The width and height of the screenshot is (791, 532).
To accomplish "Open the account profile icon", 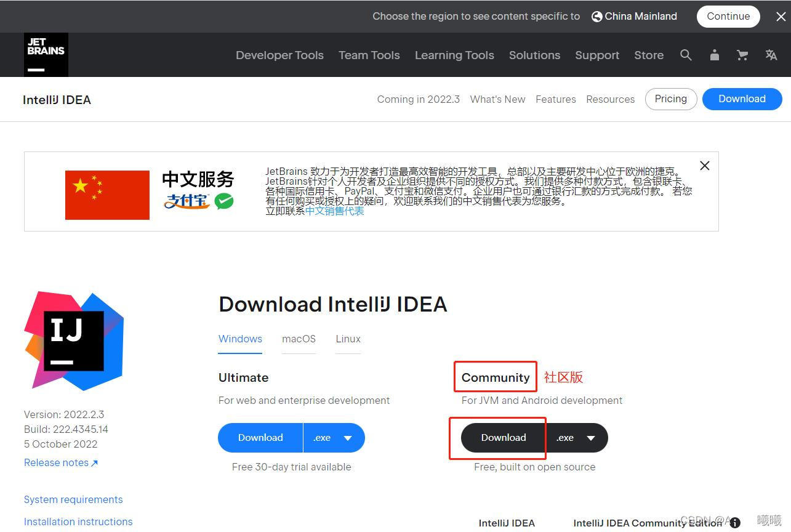I will (x=714, y=55).
